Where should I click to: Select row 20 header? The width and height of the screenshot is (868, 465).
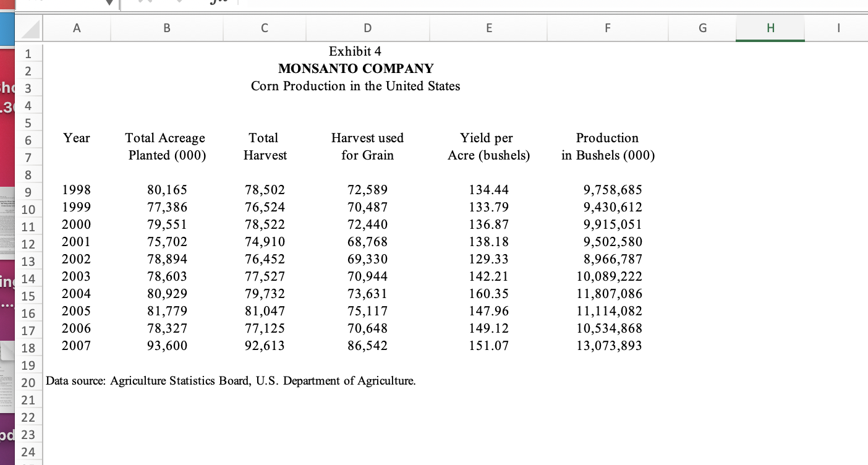(x=28, y=383)
